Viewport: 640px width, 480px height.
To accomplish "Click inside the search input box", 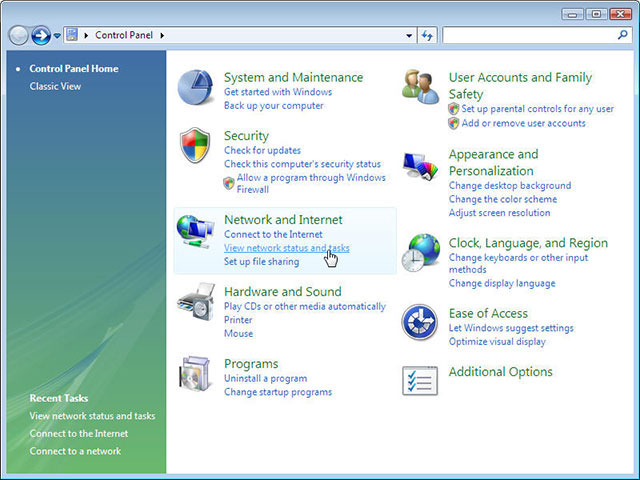I will coord(529,36).
